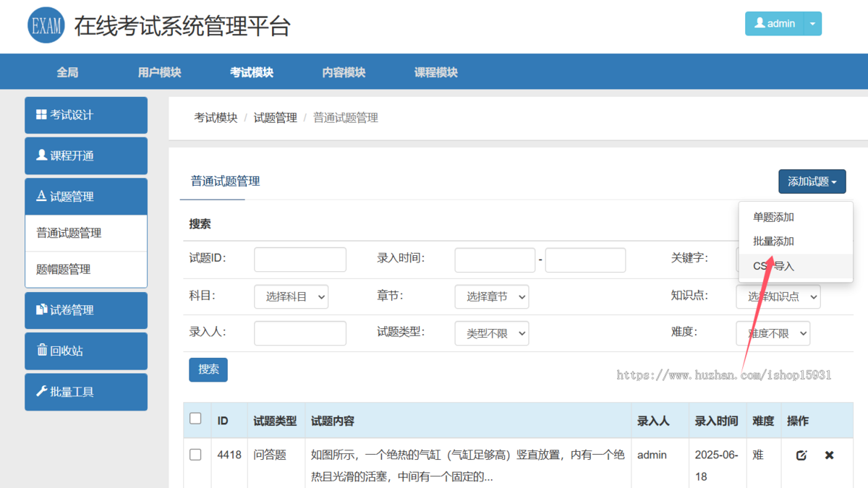Screen dimensions: 868x488
Task: Open the 考试模块 navigation tab
Action: [x=252, y=72]
